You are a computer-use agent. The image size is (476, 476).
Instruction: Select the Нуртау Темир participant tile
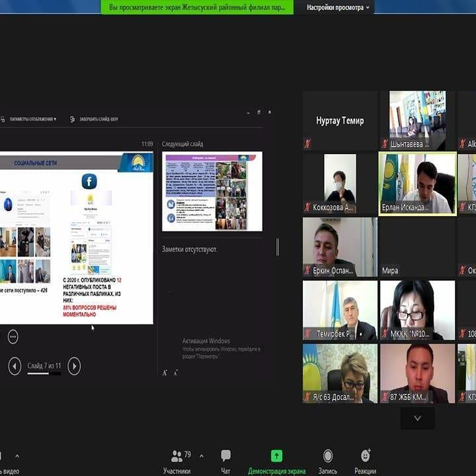340,120
